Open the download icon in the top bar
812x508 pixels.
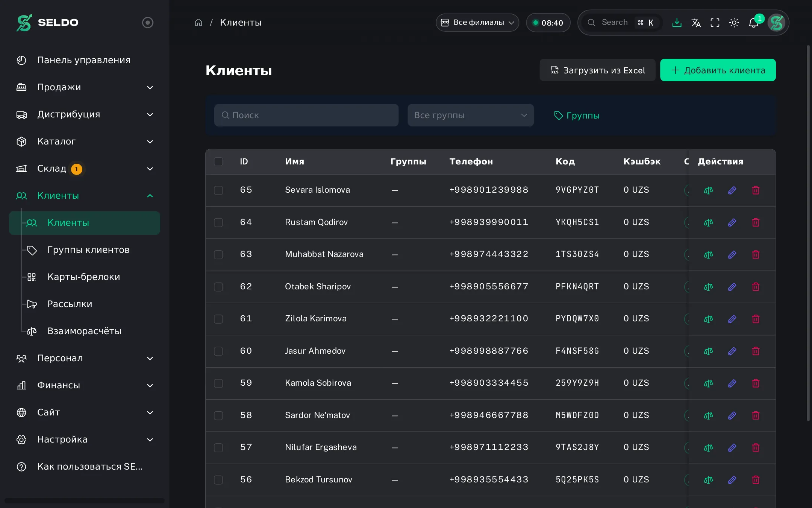point(677,23)
